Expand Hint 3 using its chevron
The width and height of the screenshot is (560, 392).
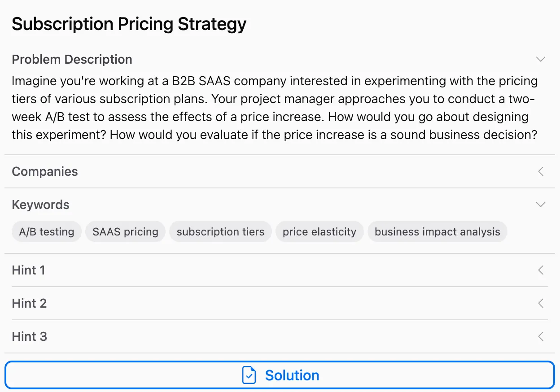click(x=541, y=336)
